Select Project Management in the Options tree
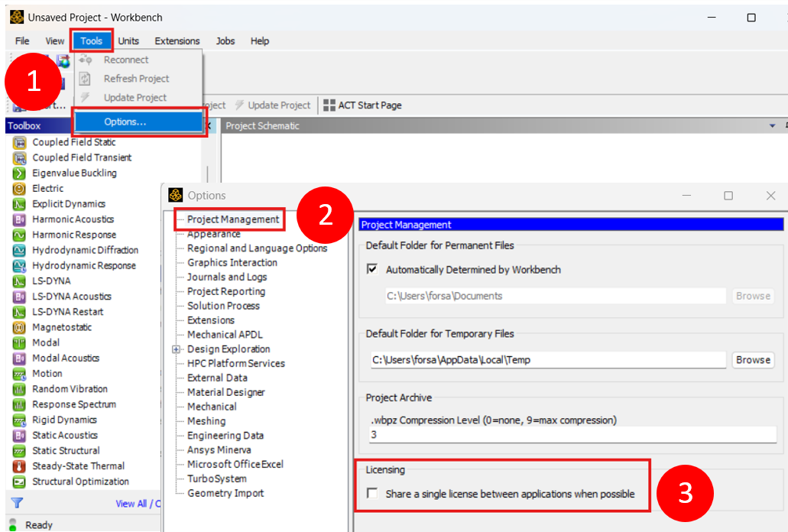 232,219
